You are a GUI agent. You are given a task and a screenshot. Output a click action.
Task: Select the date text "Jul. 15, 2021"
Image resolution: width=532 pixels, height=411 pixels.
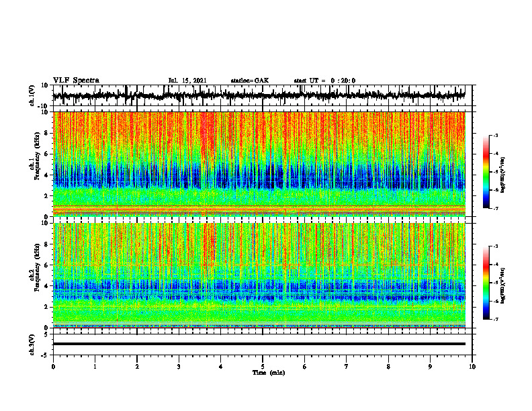click(x=187, y=81)
